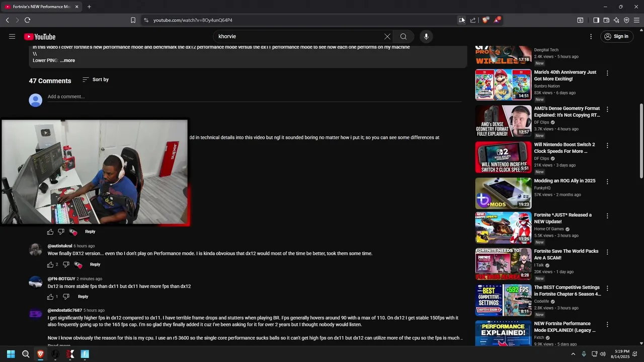The width and height of the screenshot is (644, 362).
Task: Open Brave Wallet icon
Action: point(606,20)
